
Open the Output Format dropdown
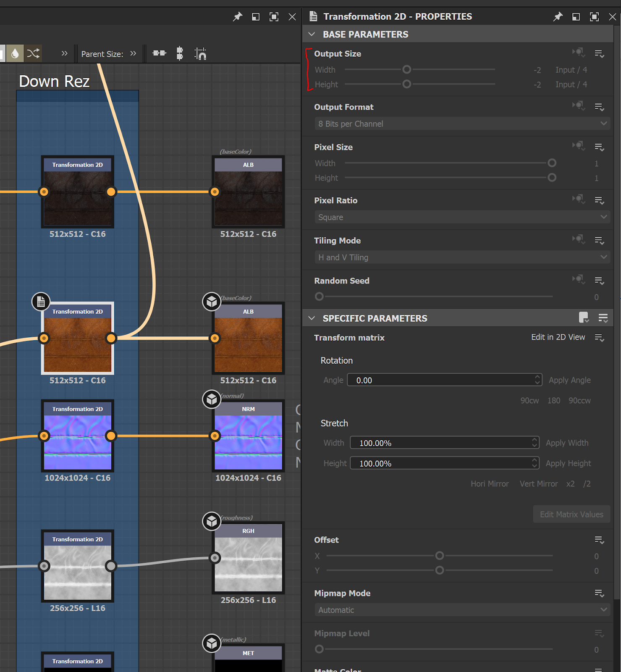pyautogui.click(x=462, y=124)
